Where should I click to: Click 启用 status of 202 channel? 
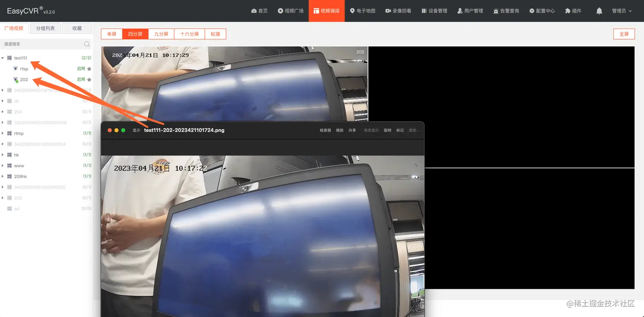[x=81, y=80]
